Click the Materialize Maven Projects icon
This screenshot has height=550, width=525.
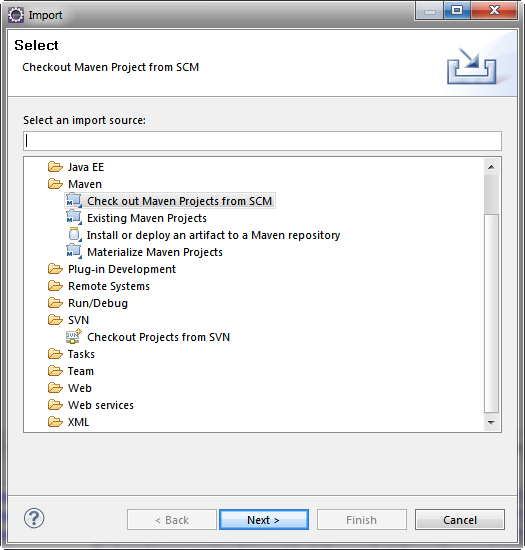(74, 251)
